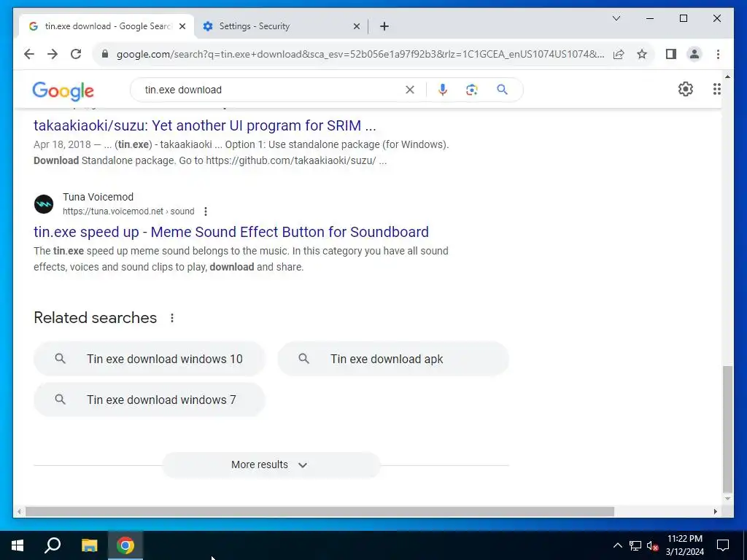Search Tin exe download windows 7
747x560 pixels.
149,400
